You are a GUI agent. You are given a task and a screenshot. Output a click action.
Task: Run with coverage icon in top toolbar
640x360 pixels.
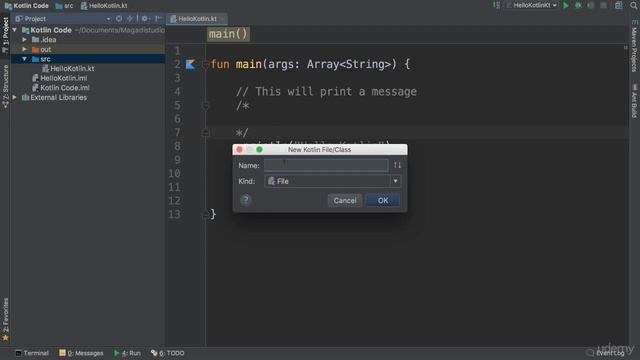pyautogui.click(x=591, y=6)
